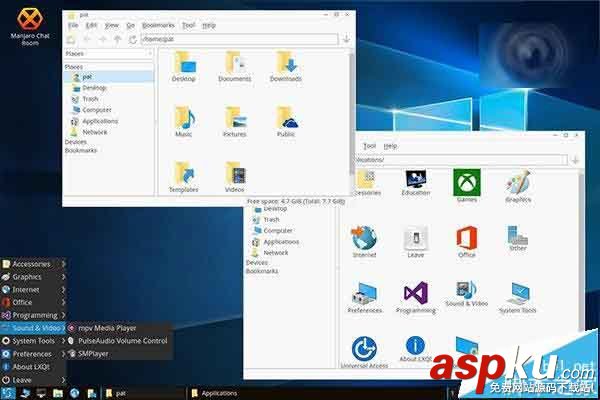
Task: Open the Edit menu in pat window
Action: pyautogui.click(x=91, y=25)
